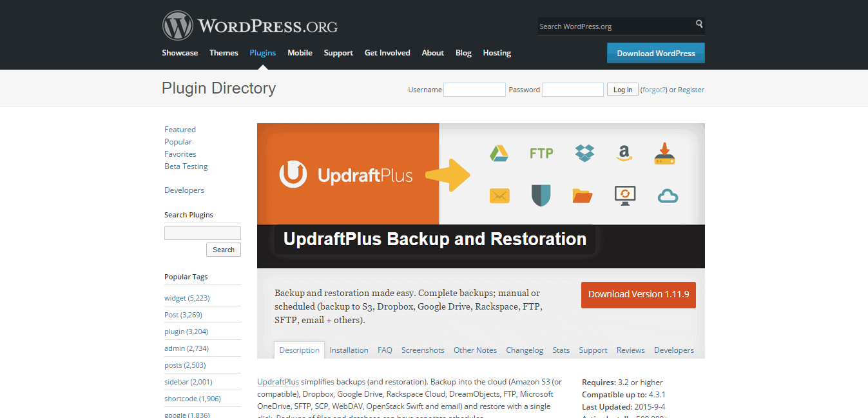Browse plugins tagged widget

[x=175, y=299]
